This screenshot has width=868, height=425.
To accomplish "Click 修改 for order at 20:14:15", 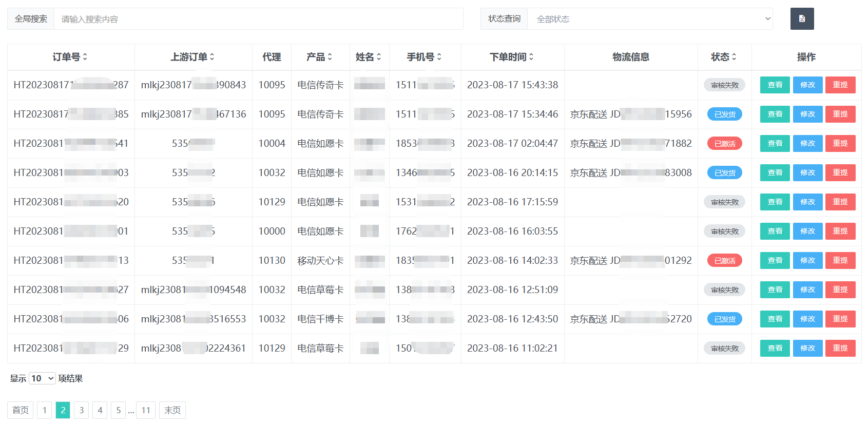I will [808, 172].
